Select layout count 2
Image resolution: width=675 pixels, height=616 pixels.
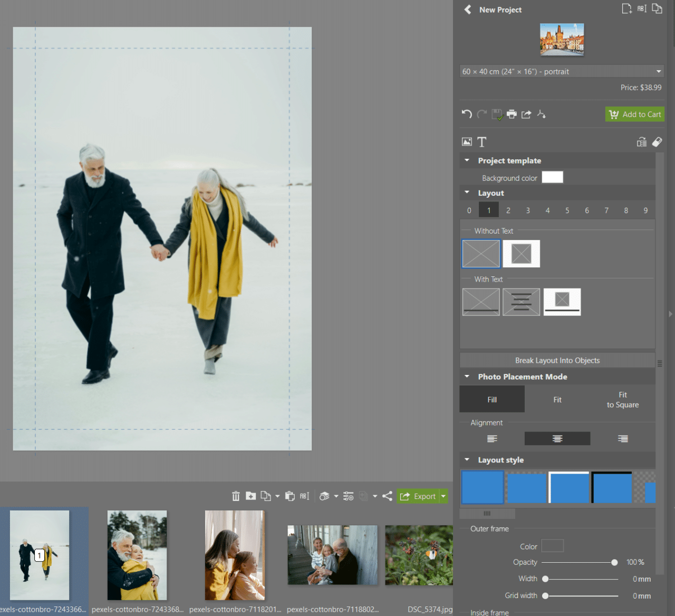coord(508,210)
